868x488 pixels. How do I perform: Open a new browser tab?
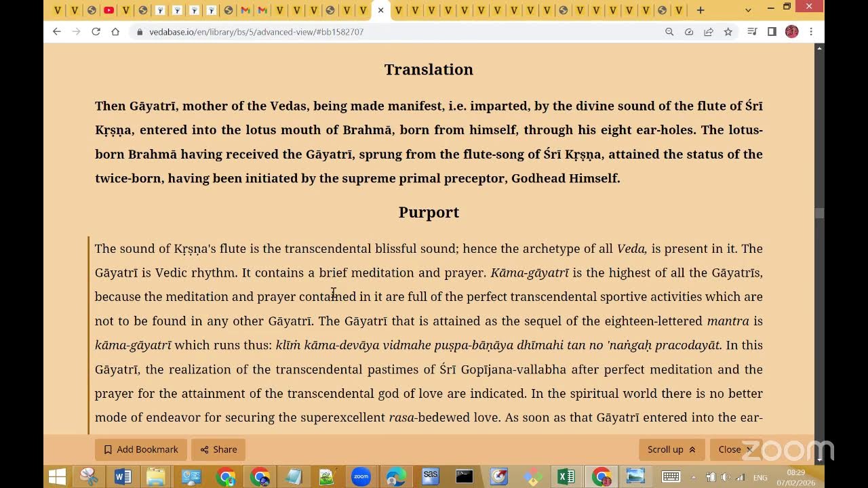pyautogui.click(x=701, y=10)
